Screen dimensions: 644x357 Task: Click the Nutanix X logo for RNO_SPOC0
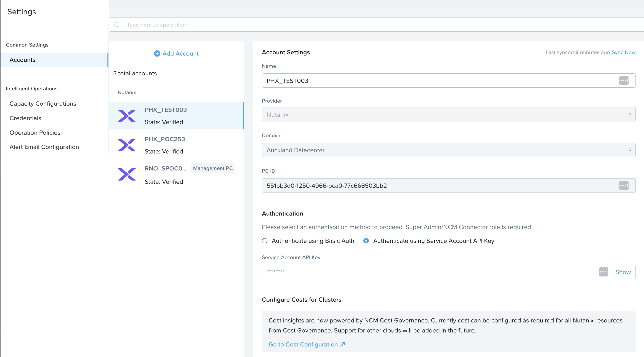127,174
